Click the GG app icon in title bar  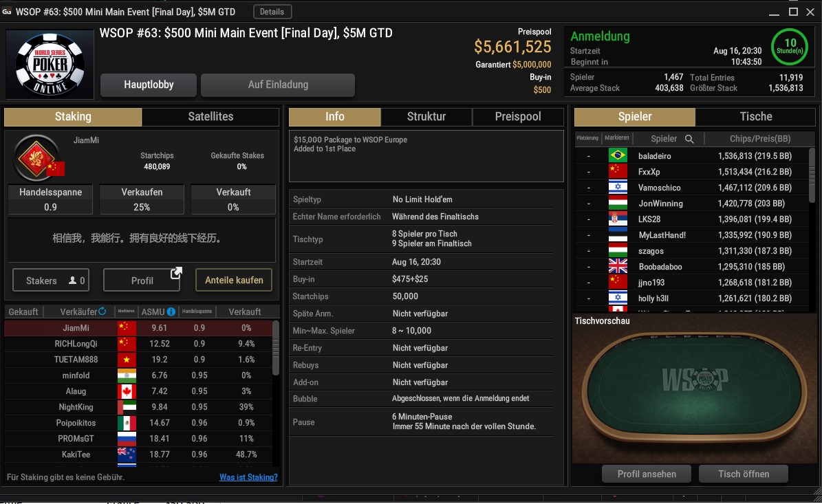pos(7,12)
